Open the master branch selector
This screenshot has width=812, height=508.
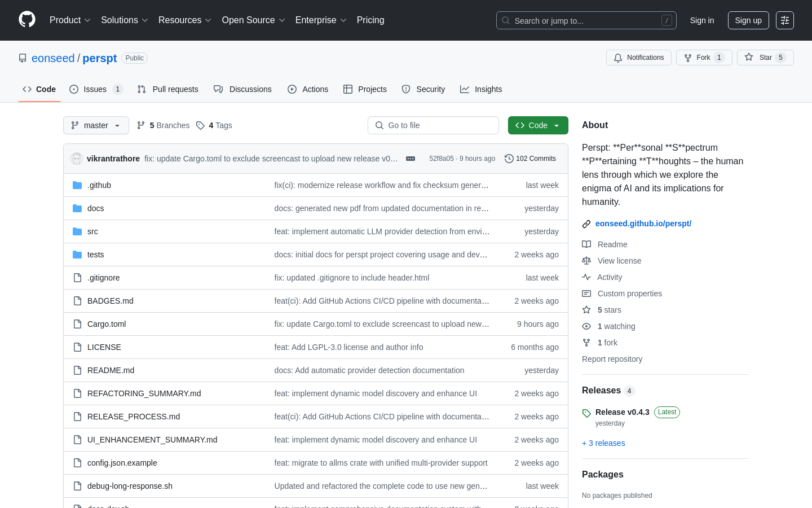(x=96, y=125)
